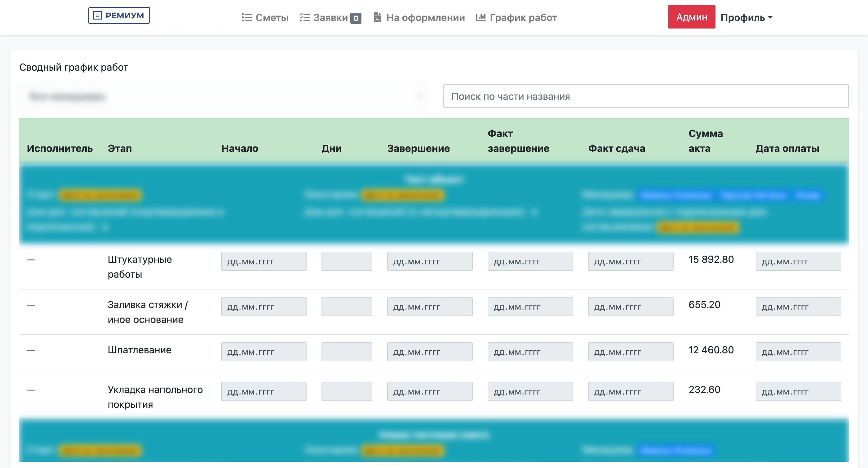The image size is (868, 468).
Task: Click the РЕМИУМ logo
Action: (119, 15)
